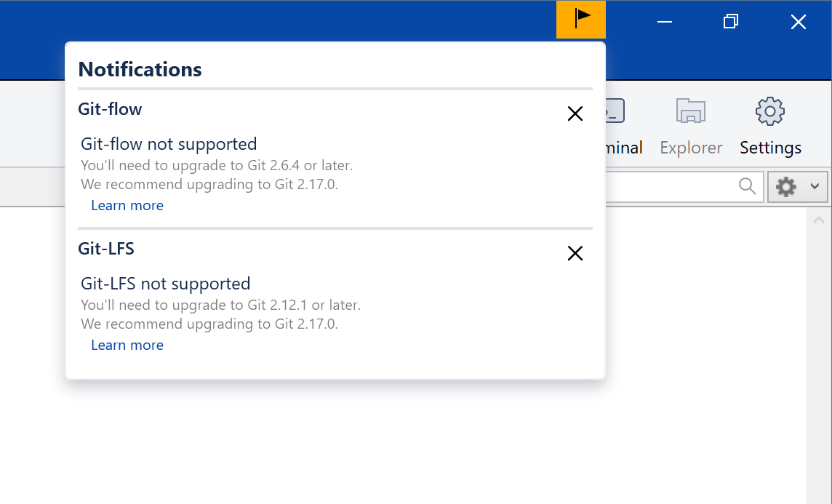
Task: Open Learn more link under Git-LFS
Action: point(127,345)
